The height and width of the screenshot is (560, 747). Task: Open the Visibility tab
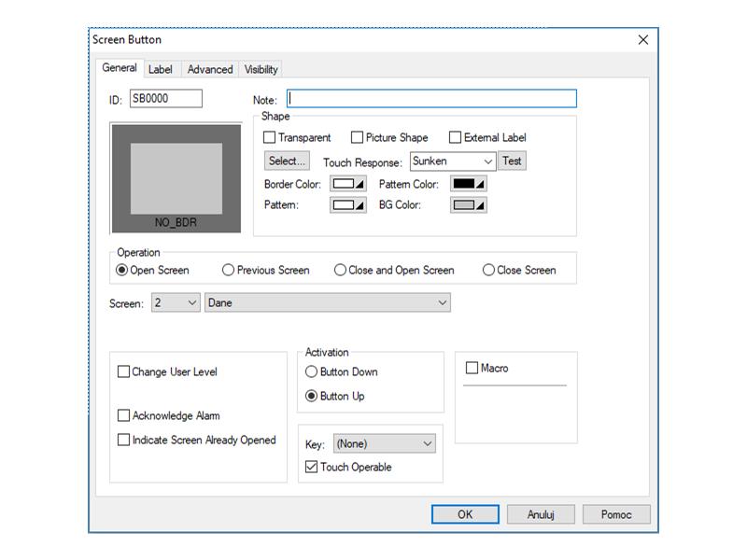point(261,69)
